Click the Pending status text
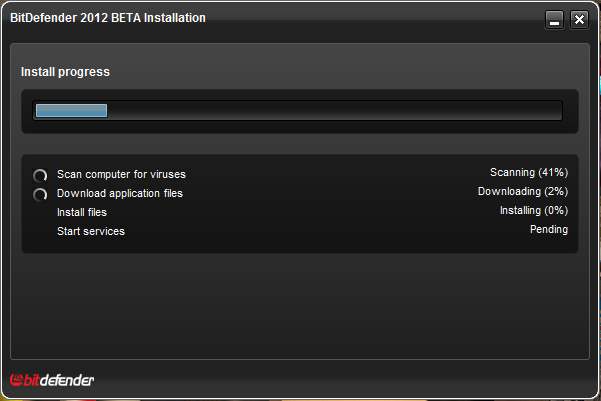601x401 pixels. pos(548,229)
